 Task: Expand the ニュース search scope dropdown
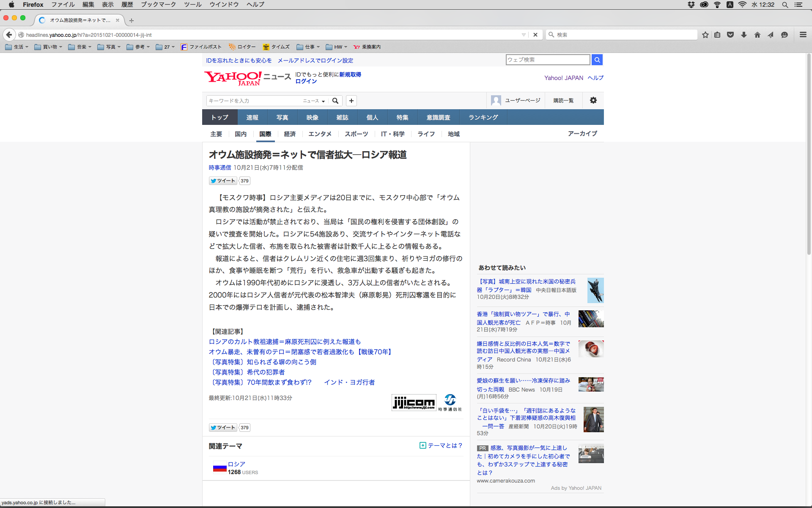(x=314, y=101)
